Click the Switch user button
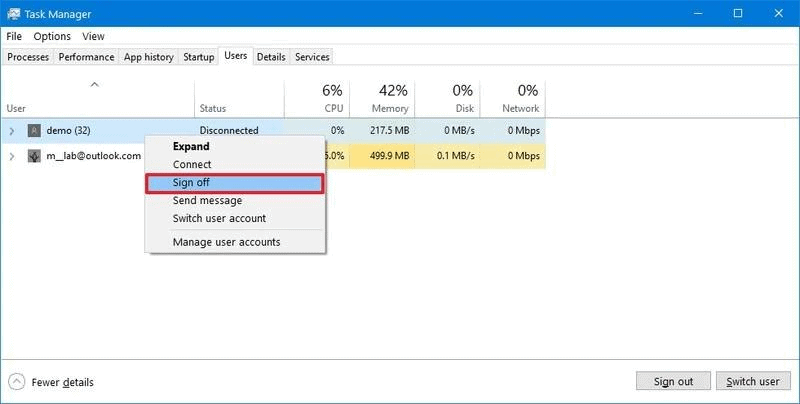 pyautogui.click(x=753, y=381)
